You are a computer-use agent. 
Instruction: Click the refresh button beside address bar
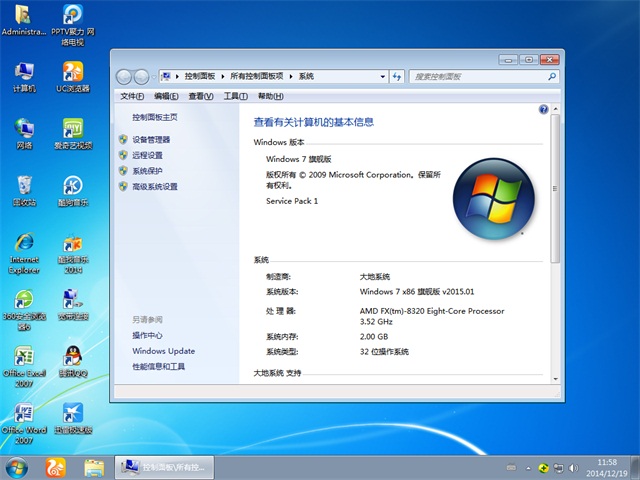point(397,76)
